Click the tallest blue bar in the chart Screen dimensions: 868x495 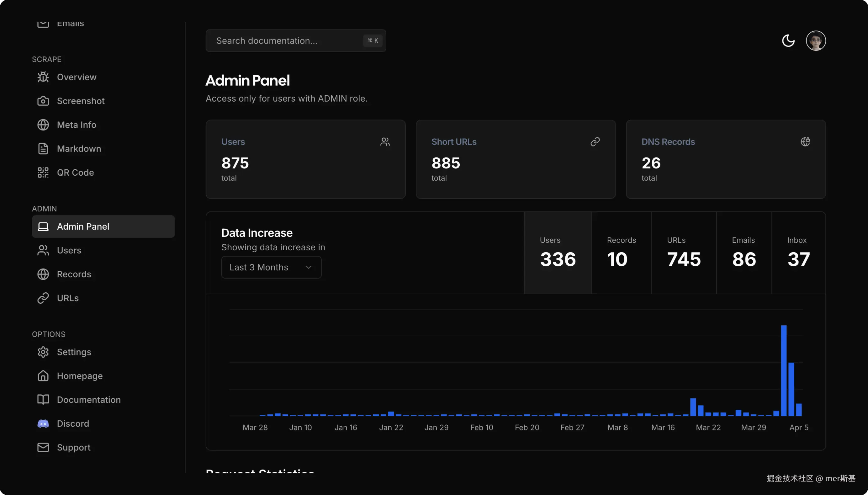coord(784,370)
